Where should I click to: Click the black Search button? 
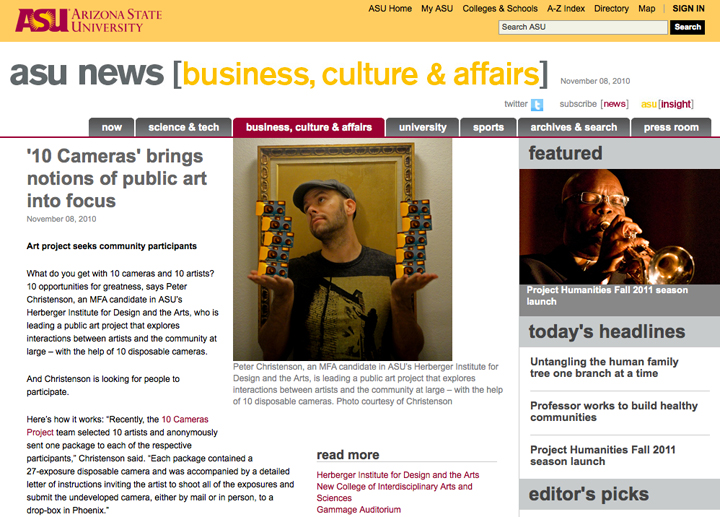point(687,27)
